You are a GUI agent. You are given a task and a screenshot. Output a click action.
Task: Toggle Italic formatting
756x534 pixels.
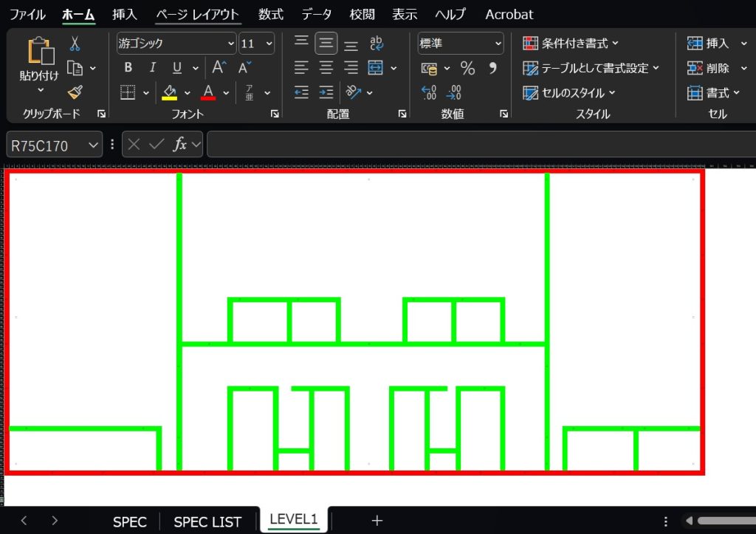[x=153, y=68]
